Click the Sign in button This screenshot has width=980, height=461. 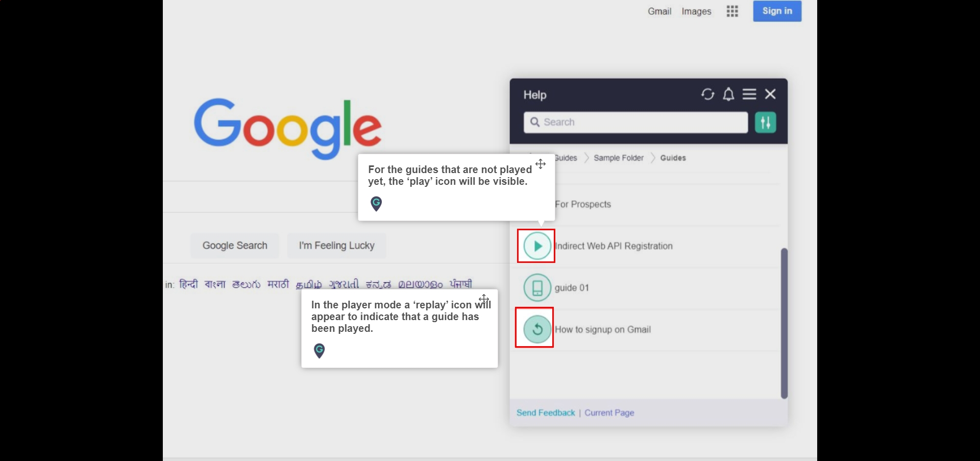click(777, 11)
